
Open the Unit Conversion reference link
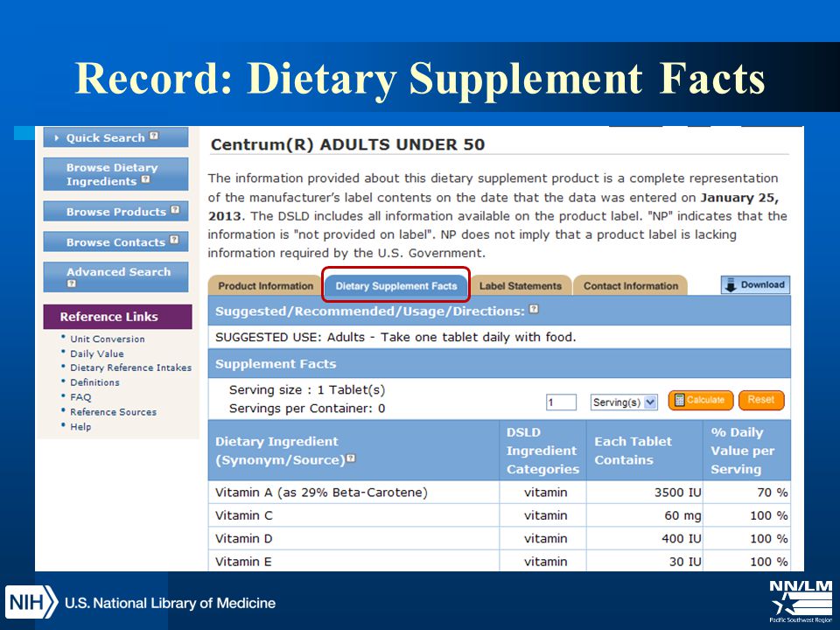pos(107,339)
